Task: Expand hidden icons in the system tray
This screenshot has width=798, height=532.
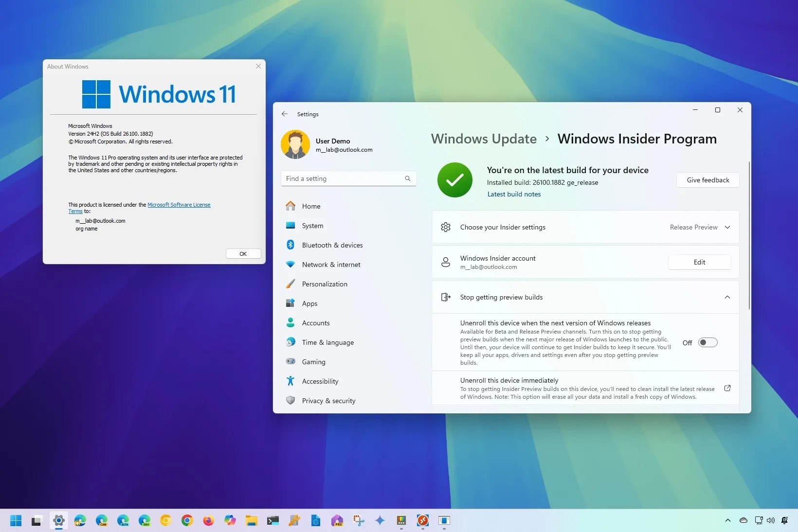Action: click(727, 521)
